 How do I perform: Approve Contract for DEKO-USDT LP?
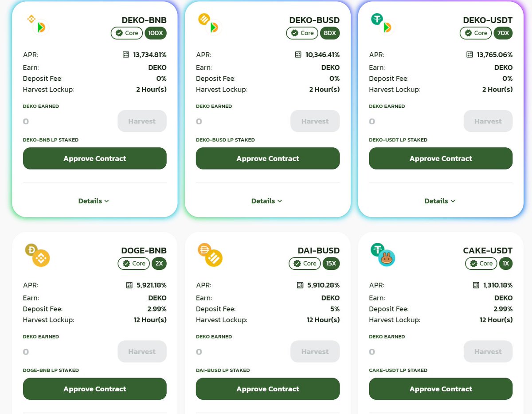coord(441,158)
